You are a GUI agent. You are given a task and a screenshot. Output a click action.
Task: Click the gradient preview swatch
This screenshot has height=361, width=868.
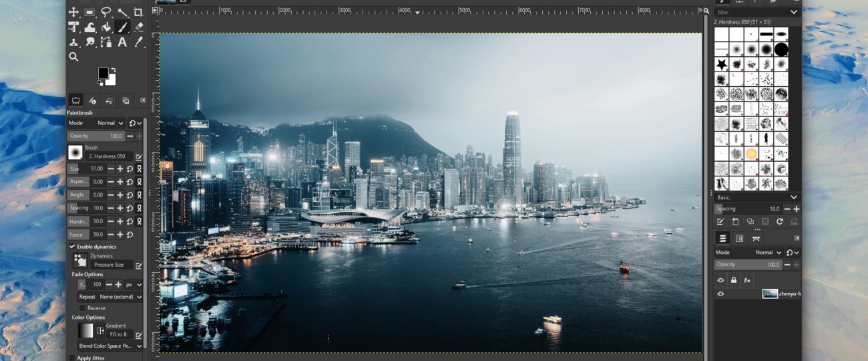point(86,330)
